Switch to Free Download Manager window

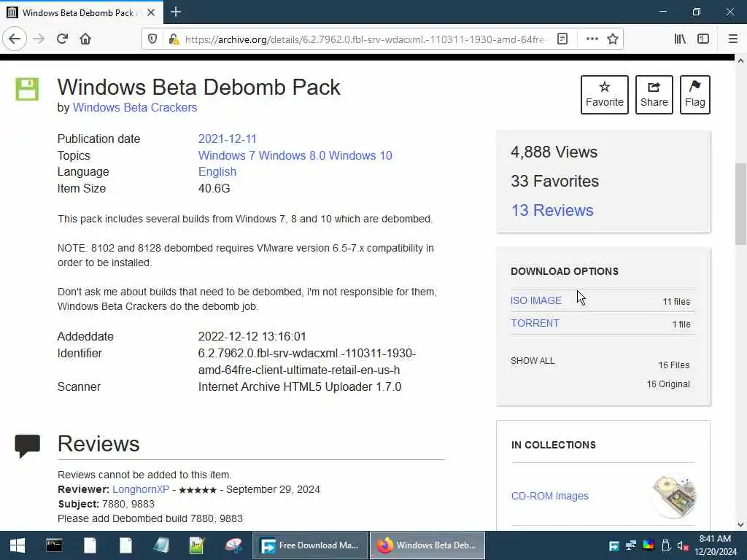click(x=309, y=545)
